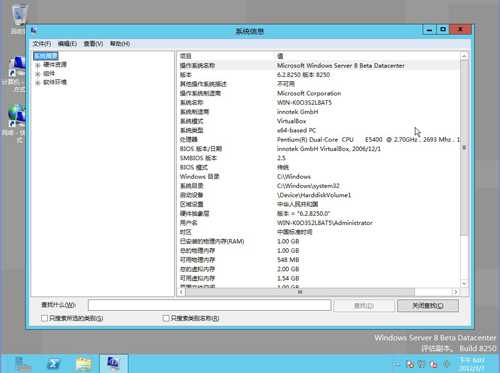This screenshot has height=373, width=500.
Task: Open the 编辑(E) menu
Action: pos(67,44)
